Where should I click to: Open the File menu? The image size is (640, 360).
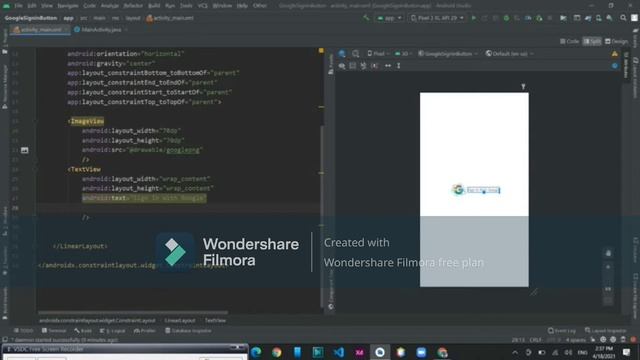point(18,6)
